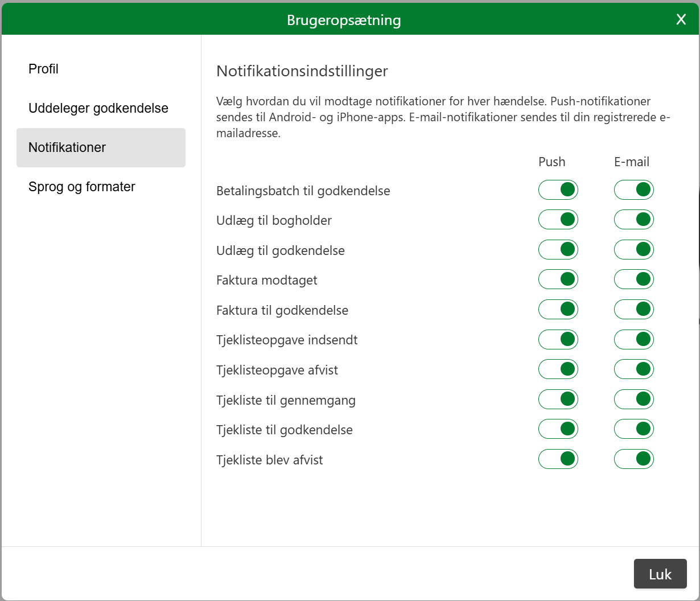Toggle E-mail for Udlæg til godkendelse
700x601 pixels.
[x=634, y=249]
